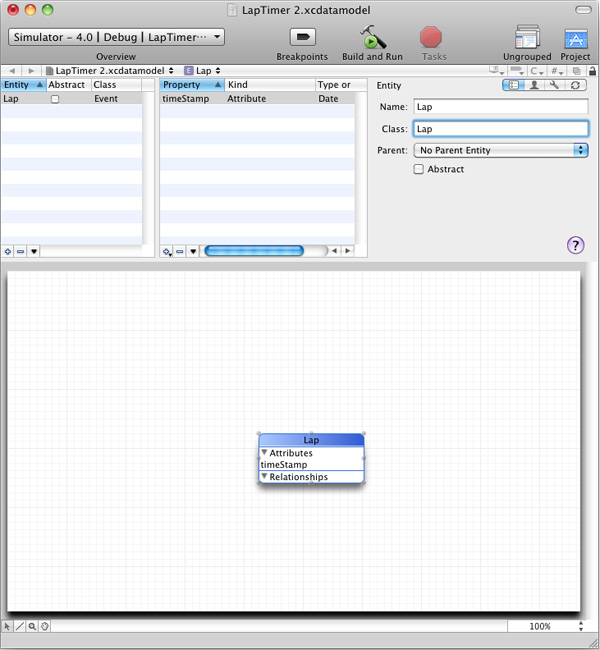
Task: Open the Overview configuration popup
Action: click(x=116, y=37)
